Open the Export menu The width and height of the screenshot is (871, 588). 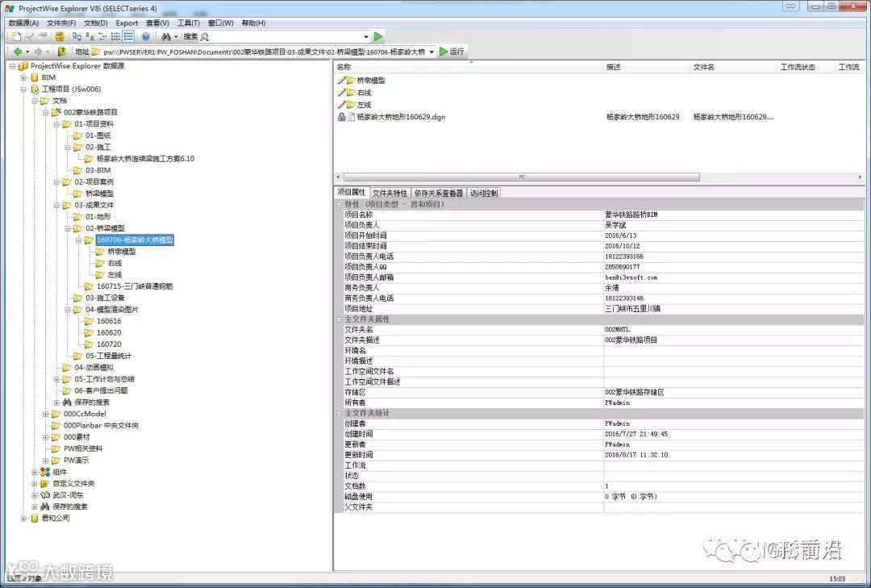click(x=127, y=23)
